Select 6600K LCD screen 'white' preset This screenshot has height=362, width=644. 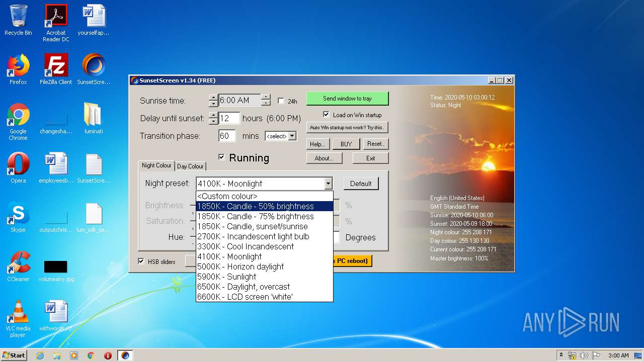(x=264, y=297)
